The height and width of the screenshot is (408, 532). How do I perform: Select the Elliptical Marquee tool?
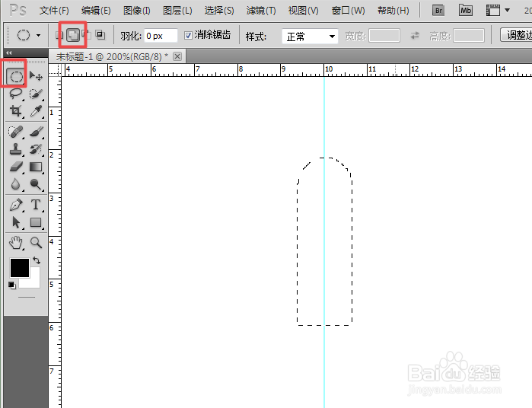(16, 76)
